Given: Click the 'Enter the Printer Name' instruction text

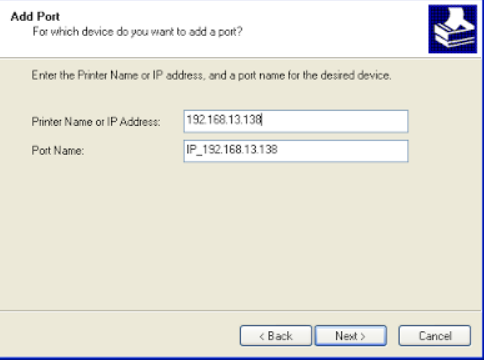Looking at the screenshot, I should coord(211,75).
